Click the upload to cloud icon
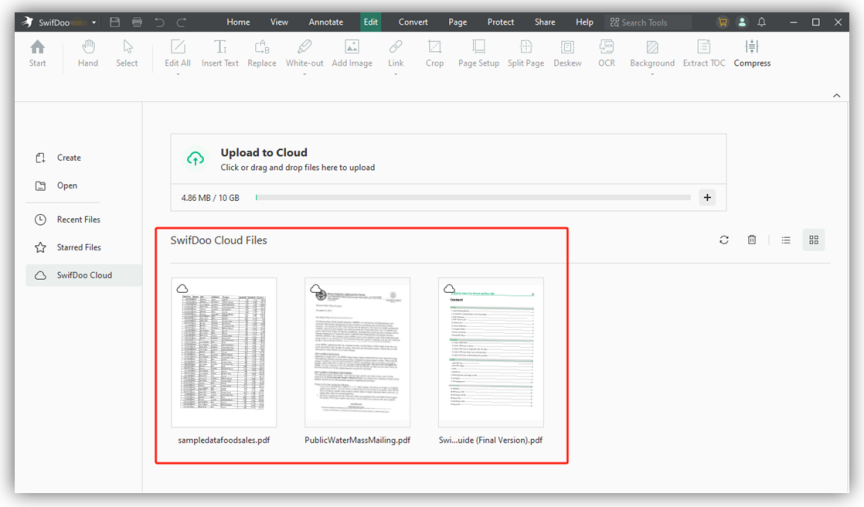 (195, 159)
